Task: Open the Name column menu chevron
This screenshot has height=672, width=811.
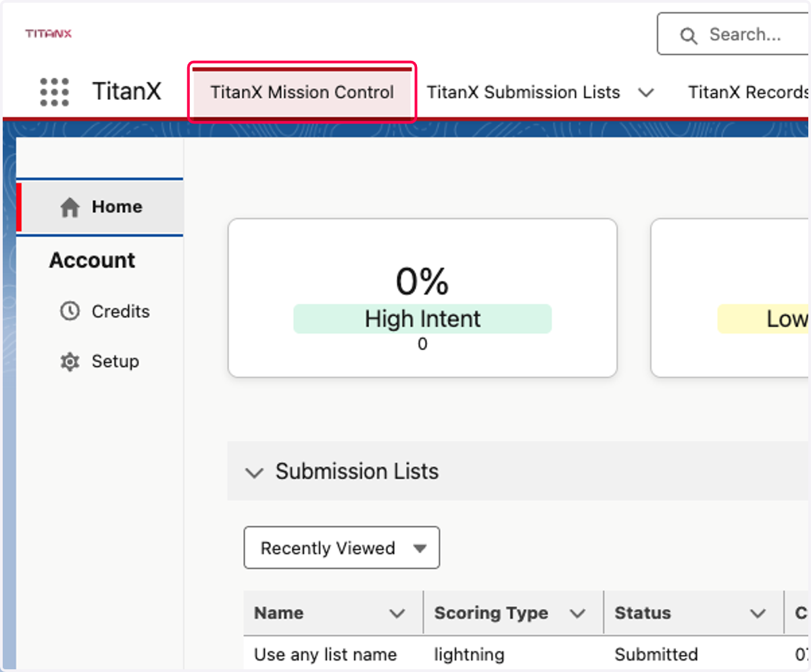Action: (x=397, y=613)
